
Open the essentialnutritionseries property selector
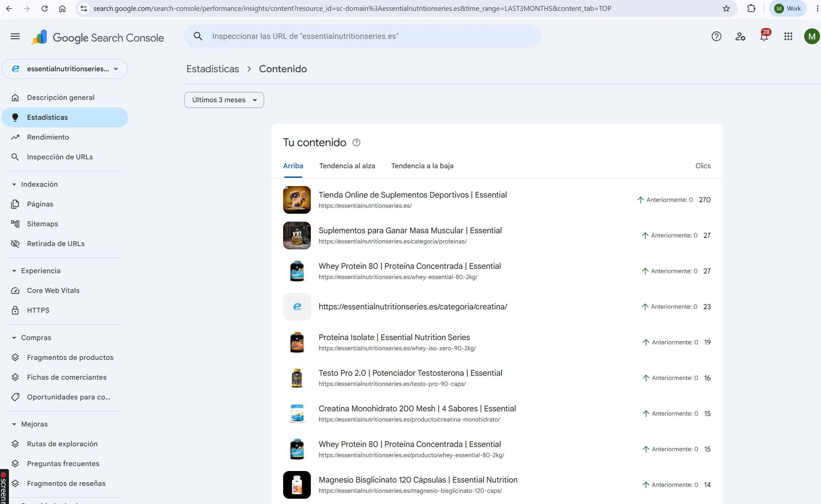(x=65, y=69)
